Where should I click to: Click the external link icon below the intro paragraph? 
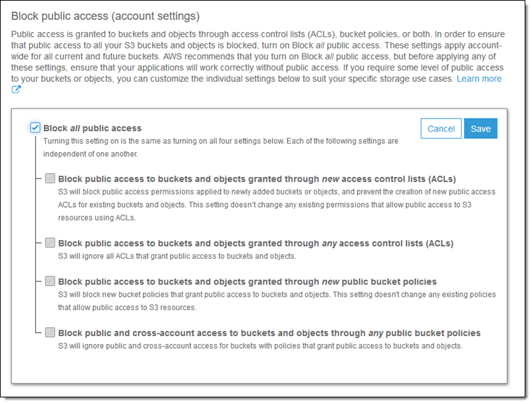tap(17, 90)
